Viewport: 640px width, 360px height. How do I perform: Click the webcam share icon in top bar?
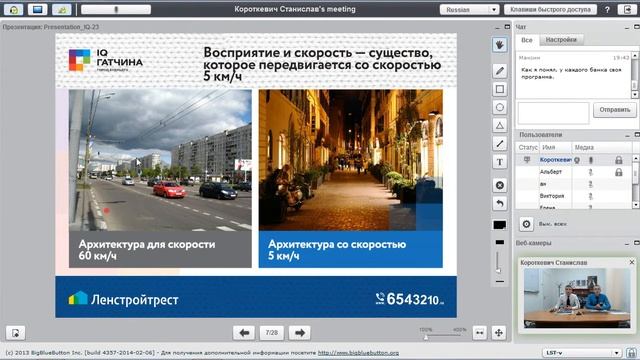point(62,9)
